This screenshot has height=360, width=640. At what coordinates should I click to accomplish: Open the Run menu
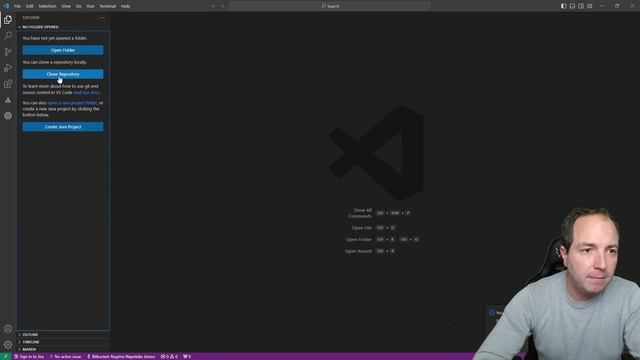coord(90,6)
